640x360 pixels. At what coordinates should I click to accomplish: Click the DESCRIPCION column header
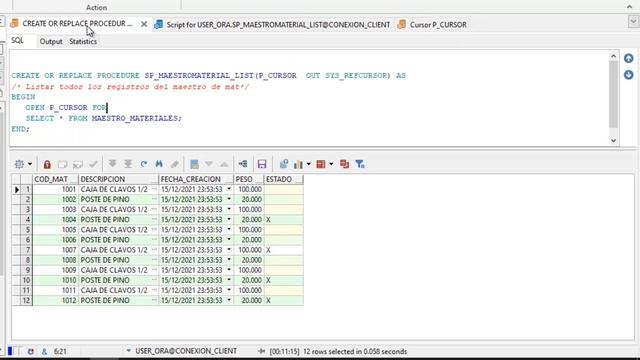(118, 179)
